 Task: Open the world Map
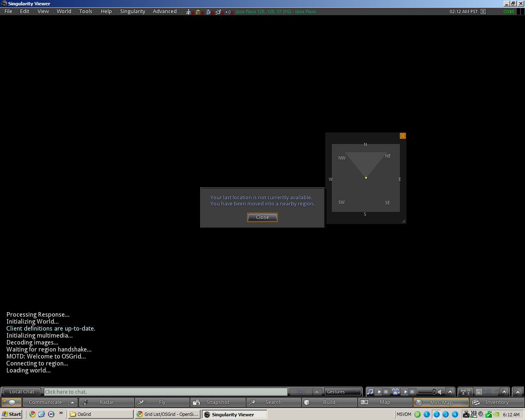tap(385, 402)
